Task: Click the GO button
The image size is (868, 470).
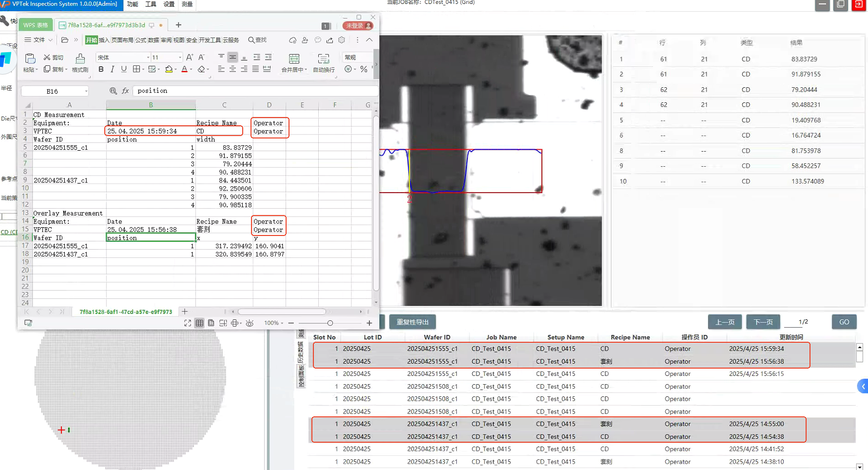Action: tap(844, 322)
